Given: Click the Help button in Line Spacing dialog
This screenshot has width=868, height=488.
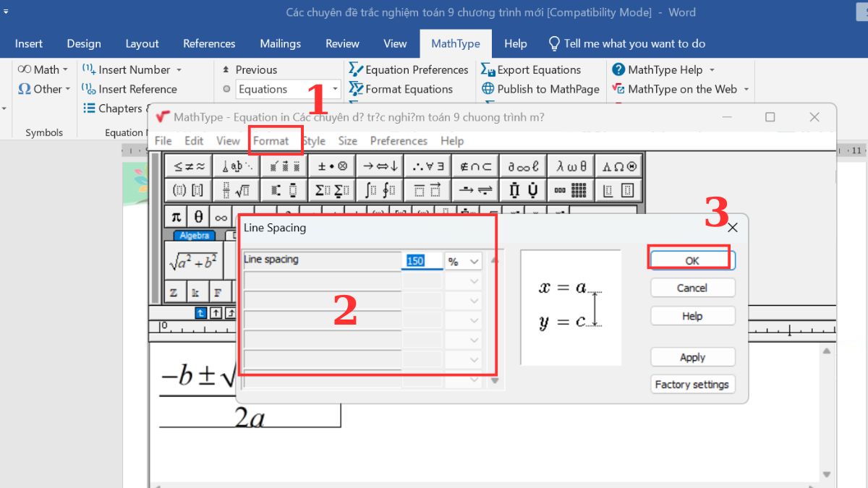Looking at the screenshot, I should (692, 316).
